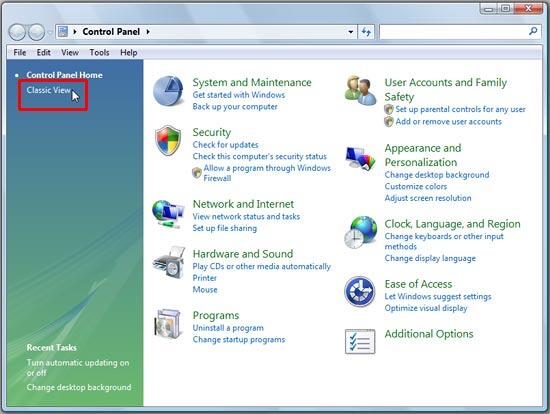Screen dimensions: 550x414
Task: Click the Mouse link
Action: coord(205,290)
